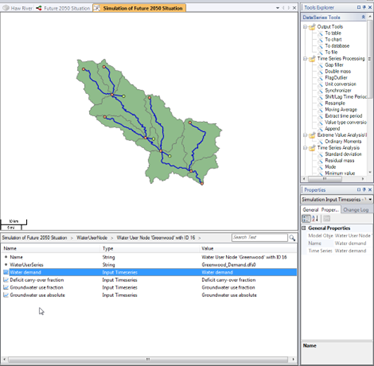Screen dimensions: 374x366
Task: Select the Deficit carry-over fraction row
Action: click(x=149, y=280)
